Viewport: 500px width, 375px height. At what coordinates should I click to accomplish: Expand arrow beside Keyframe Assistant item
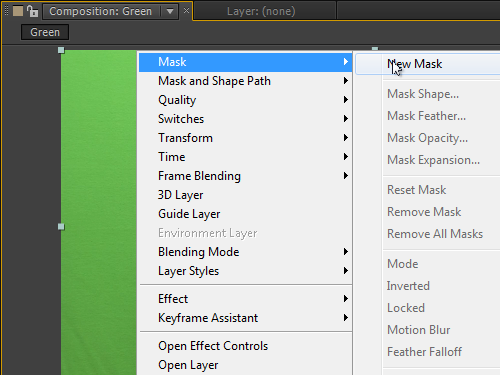[x=346, y=318]
